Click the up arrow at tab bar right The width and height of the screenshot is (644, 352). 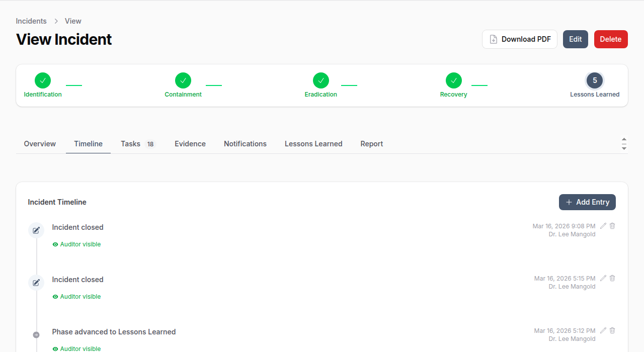624,139
